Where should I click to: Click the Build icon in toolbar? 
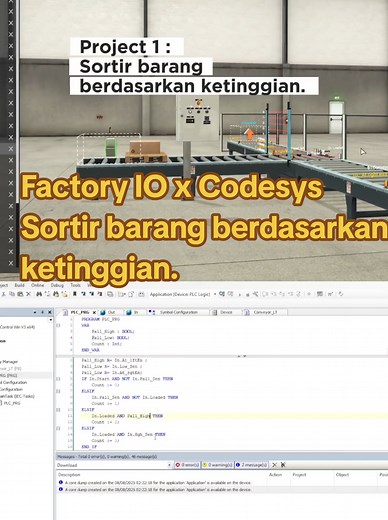pos(141,294)
